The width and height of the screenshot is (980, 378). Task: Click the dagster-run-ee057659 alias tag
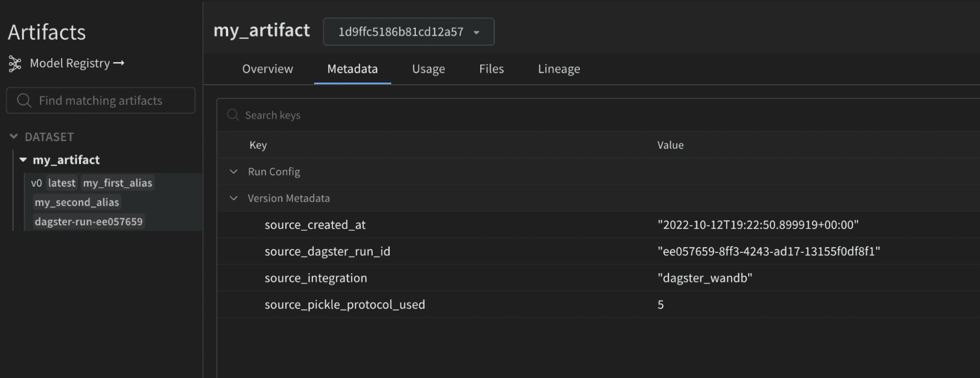click(89, 222)
